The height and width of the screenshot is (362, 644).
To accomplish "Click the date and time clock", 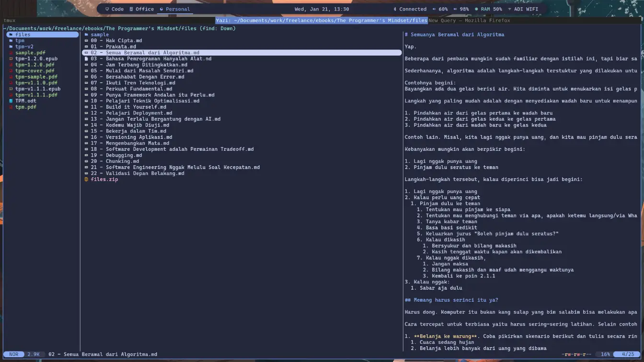I will tap(322, 9).
